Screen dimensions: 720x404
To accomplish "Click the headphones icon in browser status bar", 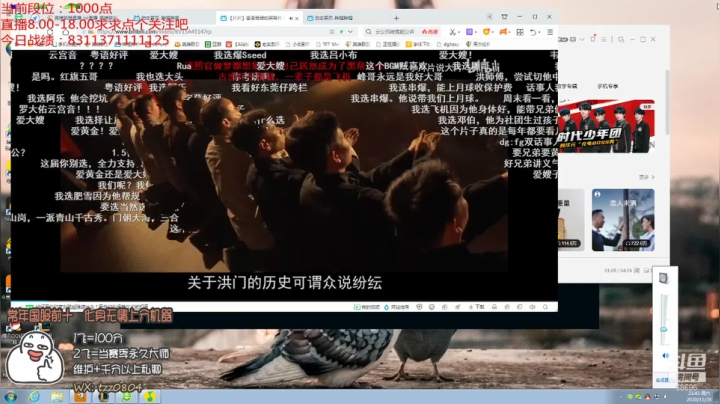I will 494,307.
